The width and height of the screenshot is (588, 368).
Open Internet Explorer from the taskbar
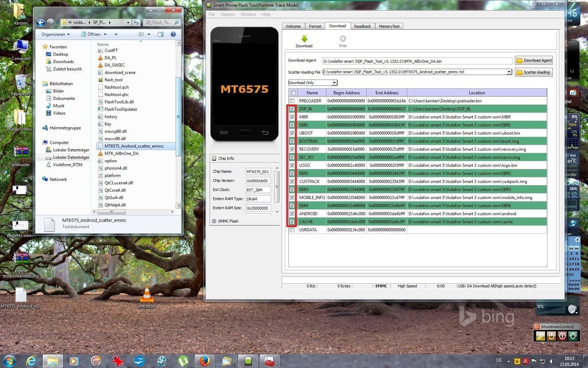click(x=31, y=361)
